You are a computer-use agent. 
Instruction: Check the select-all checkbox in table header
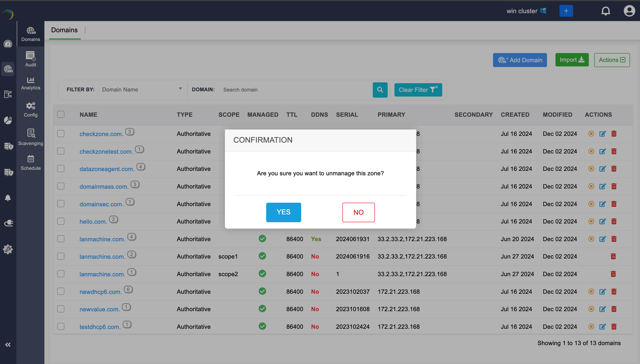61,114
